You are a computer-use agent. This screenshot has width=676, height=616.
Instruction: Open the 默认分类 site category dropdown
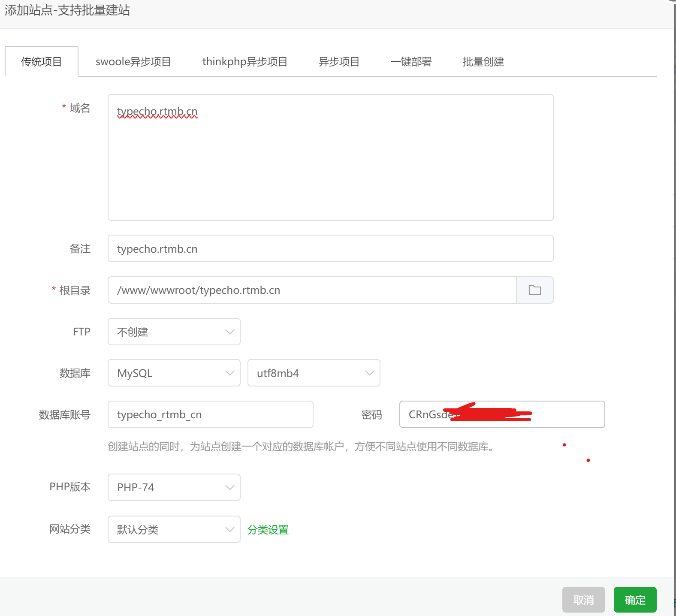[x=174, y=529]
